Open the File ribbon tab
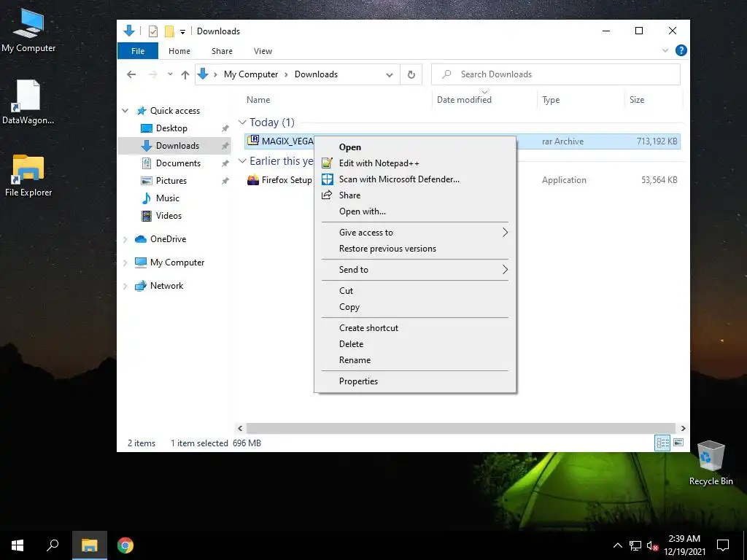 coord(138,51)
